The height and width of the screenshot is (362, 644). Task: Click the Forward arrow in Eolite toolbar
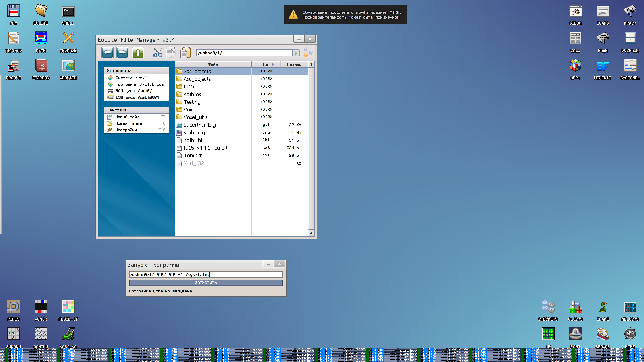tap(122, 53)
